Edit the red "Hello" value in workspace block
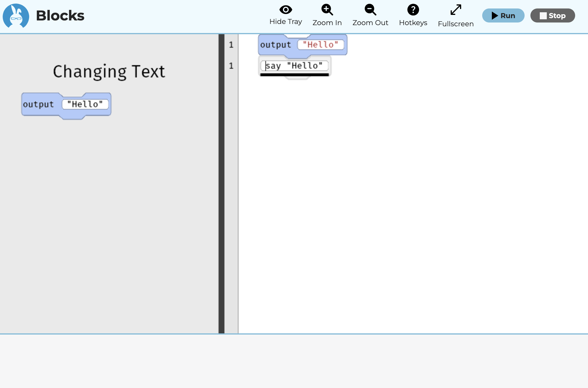588x388 pixels. point(321,45)
